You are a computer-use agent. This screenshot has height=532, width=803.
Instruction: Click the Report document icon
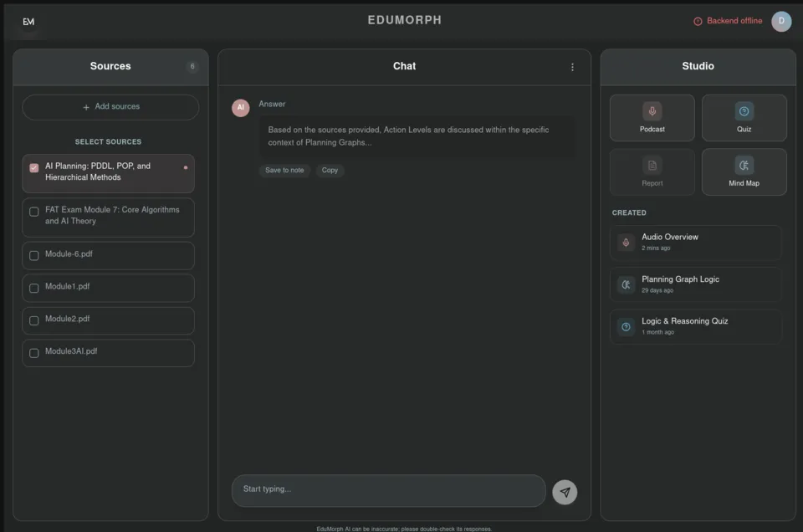click(652, 165)
